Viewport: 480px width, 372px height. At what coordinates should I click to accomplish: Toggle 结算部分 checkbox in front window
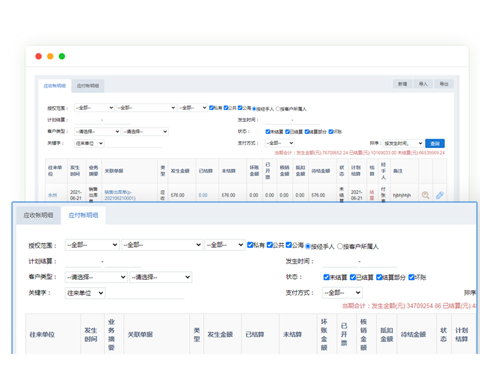tap(379, 277)
